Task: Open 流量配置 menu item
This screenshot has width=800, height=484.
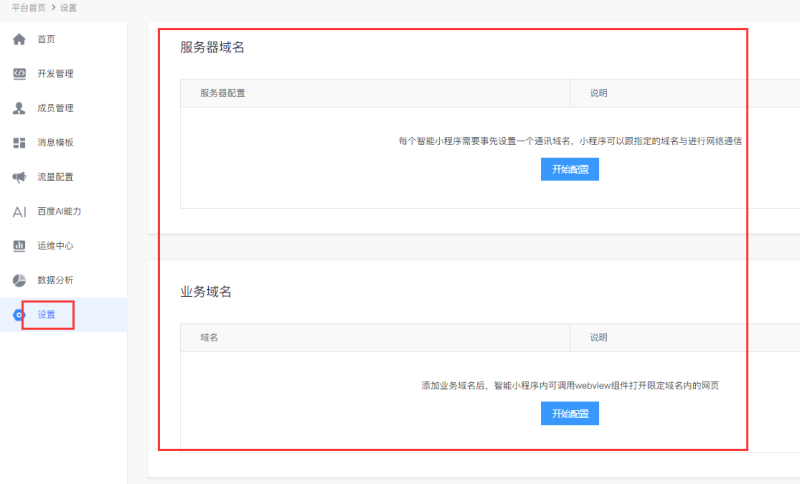Action: pos(55,177)
